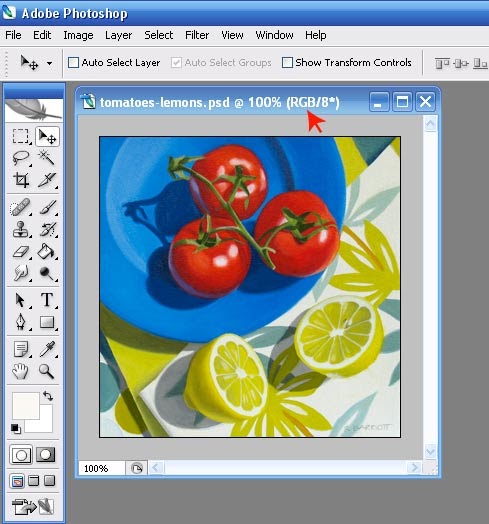Select the Magic Wand tool
The width and height of the screenshot is (489, 524).
[47, 158]
